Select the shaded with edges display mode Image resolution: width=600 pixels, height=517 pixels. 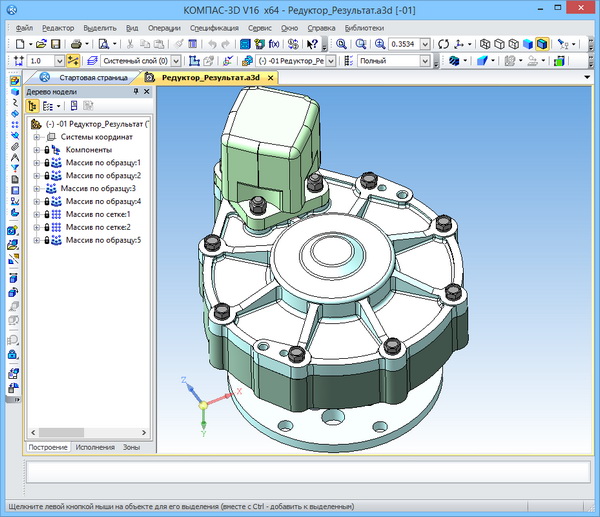(541, 45)
